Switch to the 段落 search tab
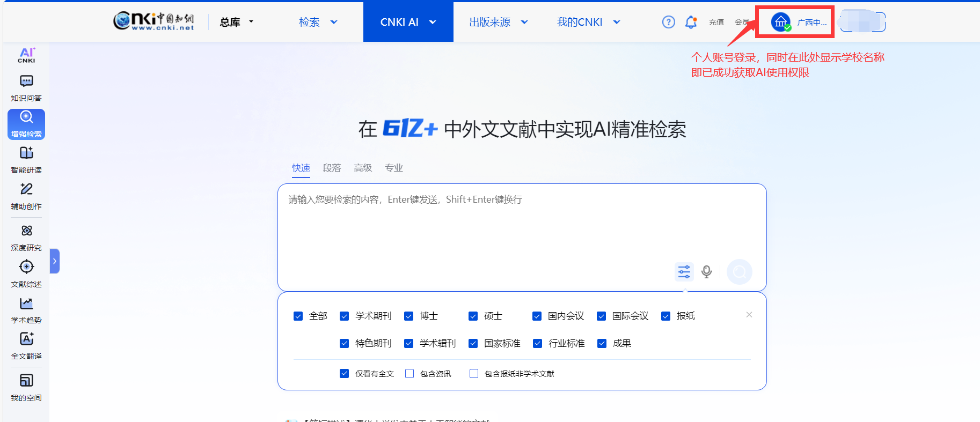The image size is (980, 422). coord(332,168)
